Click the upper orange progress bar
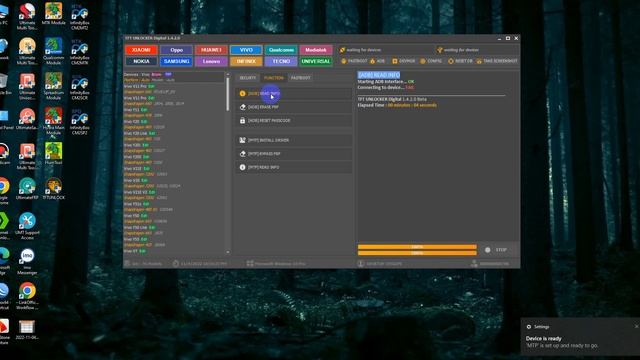This screenshot has height=360, width=640. point(417,247)
